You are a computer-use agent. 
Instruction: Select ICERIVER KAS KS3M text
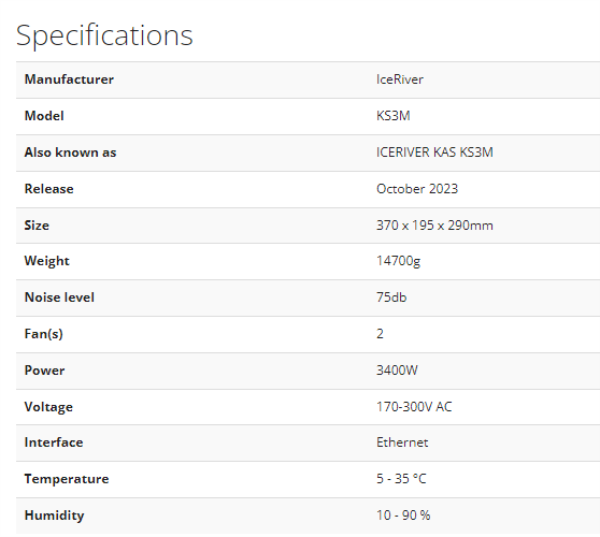[435, 152]
